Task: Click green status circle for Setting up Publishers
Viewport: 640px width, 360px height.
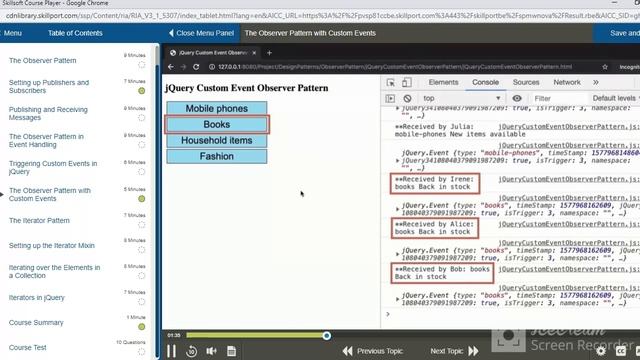Action: tap(142, 91)
